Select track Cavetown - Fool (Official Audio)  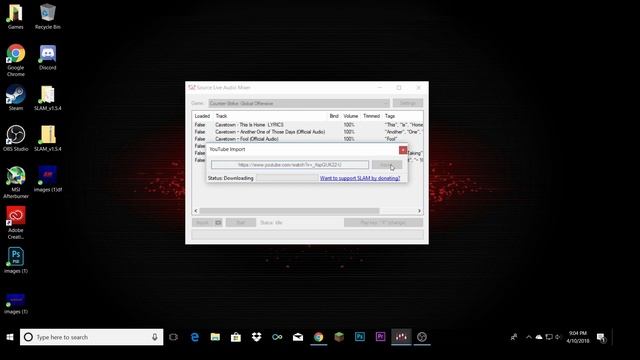click(247, 139)
